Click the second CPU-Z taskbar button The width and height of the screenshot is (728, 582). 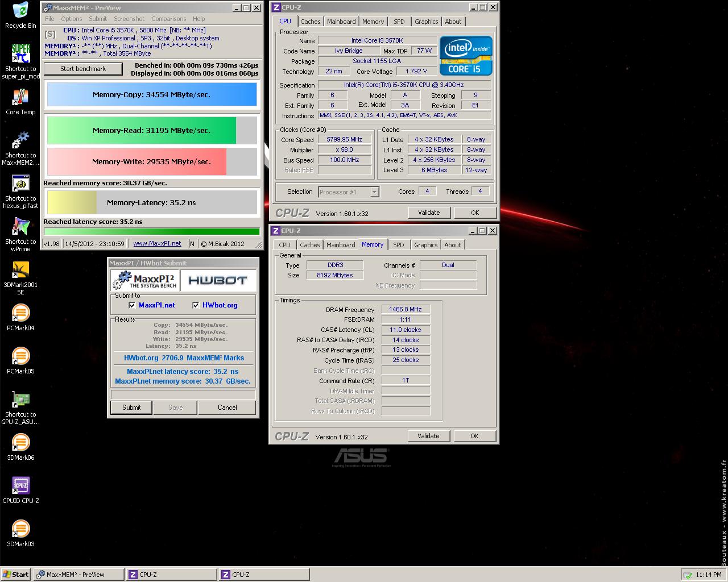pyautogui.click(x=264, y=575)
